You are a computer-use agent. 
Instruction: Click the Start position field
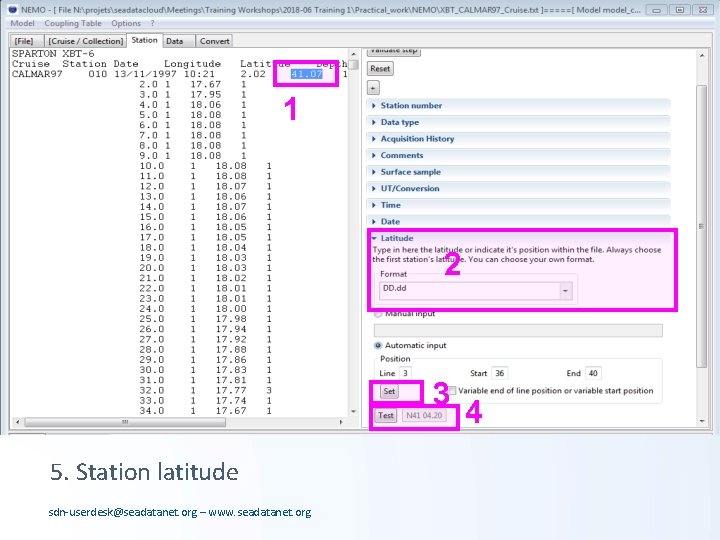(500, 373)
